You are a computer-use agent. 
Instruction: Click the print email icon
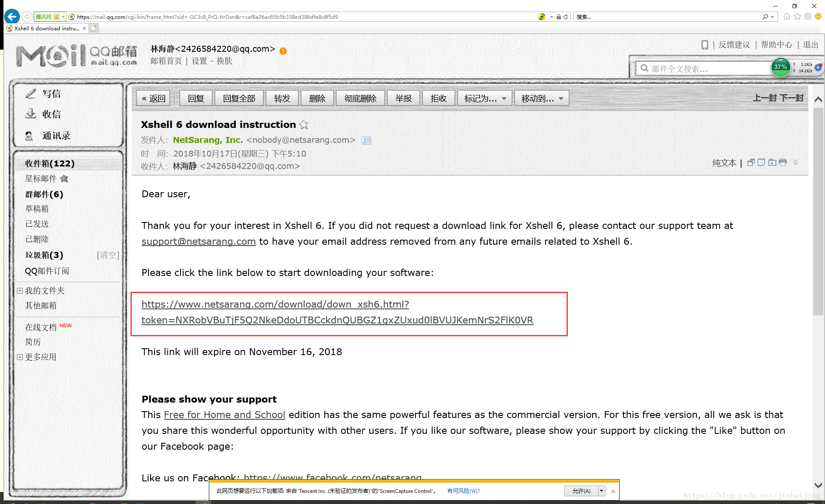click(x=783, y=163)
